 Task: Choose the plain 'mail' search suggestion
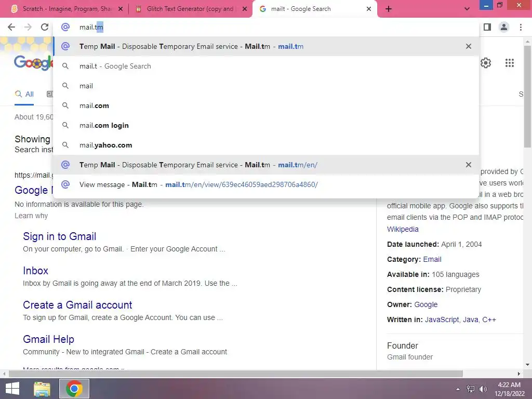click(266, 86)
